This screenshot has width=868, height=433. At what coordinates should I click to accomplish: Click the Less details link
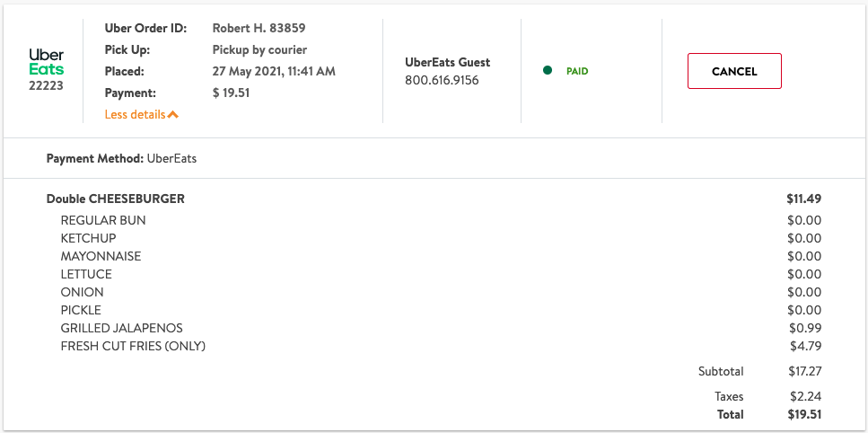pyautogui.click(x=135, y=115)
